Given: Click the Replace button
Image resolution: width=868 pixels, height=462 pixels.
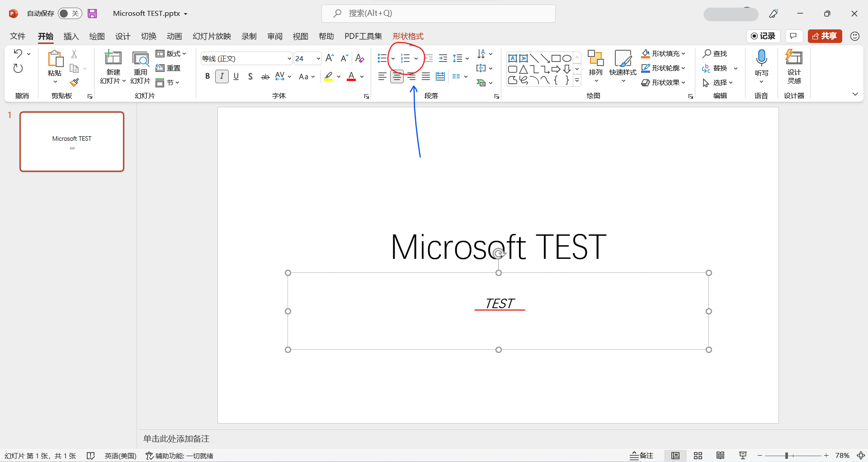Looking at the screenshot, I should (715, 68).
